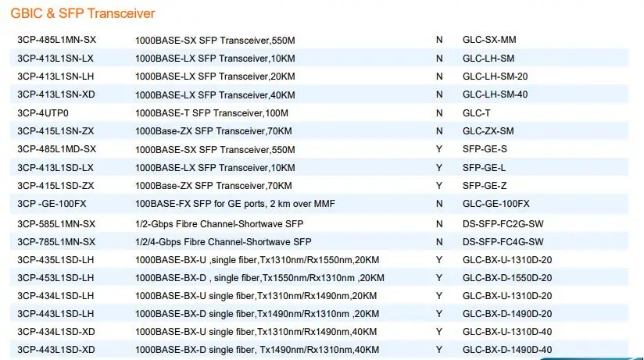Select part number 3CP-443L1SD-LH
Screen dimensions: 644x360
pos(55,314)
